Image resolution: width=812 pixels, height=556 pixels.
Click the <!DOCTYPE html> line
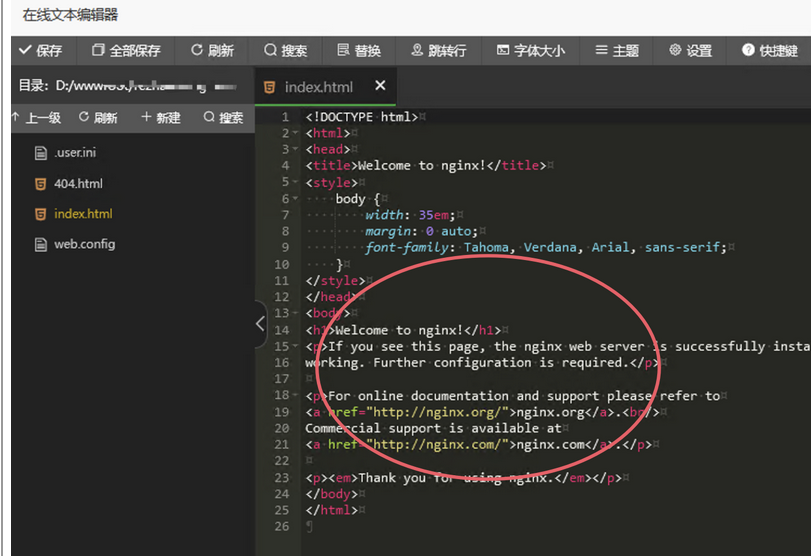click(361, 117)
